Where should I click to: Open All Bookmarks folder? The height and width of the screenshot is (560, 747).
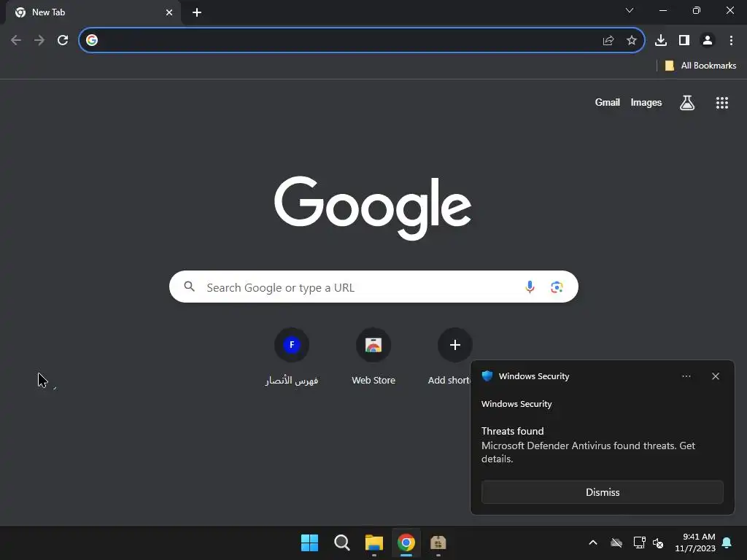(x=700, y=66)
